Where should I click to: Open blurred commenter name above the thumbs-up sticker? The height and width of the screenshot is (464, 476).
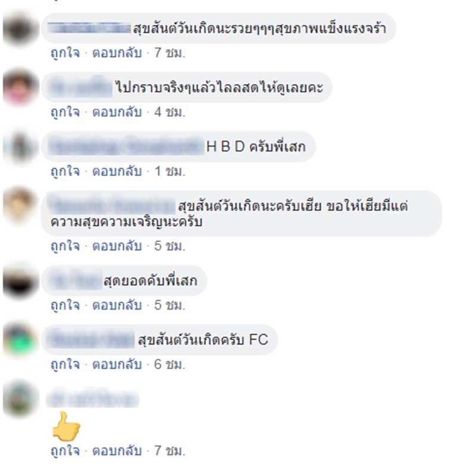coord(93,398)
